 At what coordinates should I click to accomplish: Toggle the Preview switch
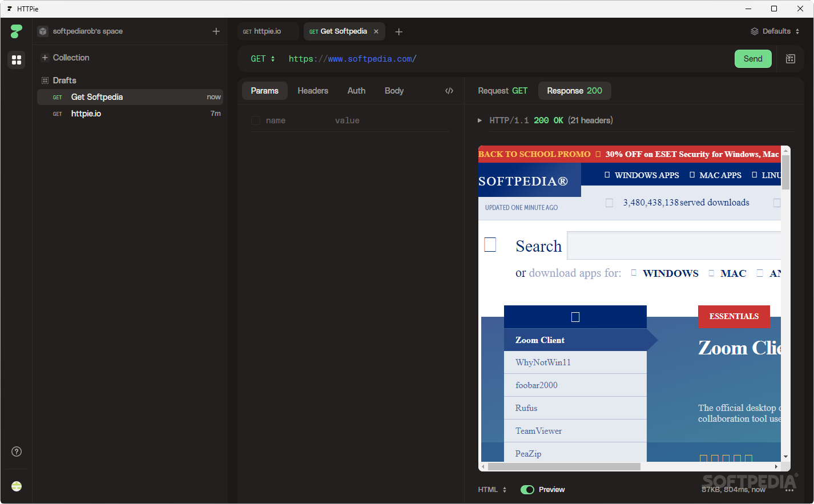[527, 490]
